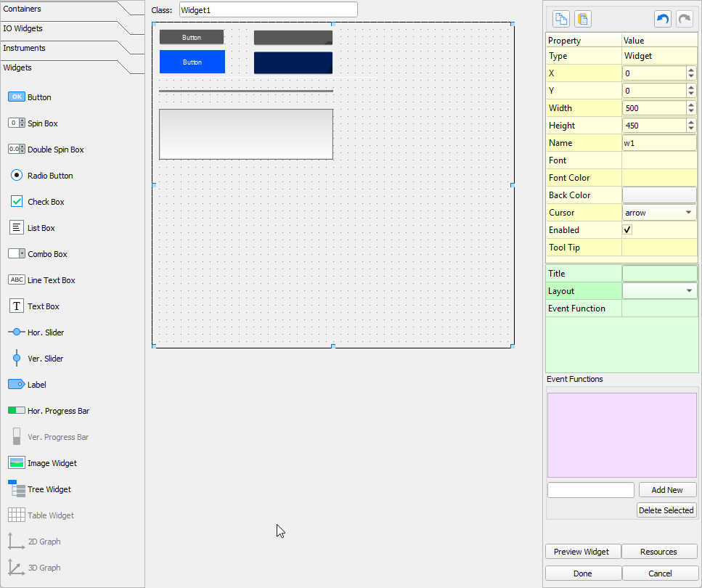The height and width of the screenshot is (588, 702).
Task: Click the Preview Widget button
Action: [x=583, y=551]
